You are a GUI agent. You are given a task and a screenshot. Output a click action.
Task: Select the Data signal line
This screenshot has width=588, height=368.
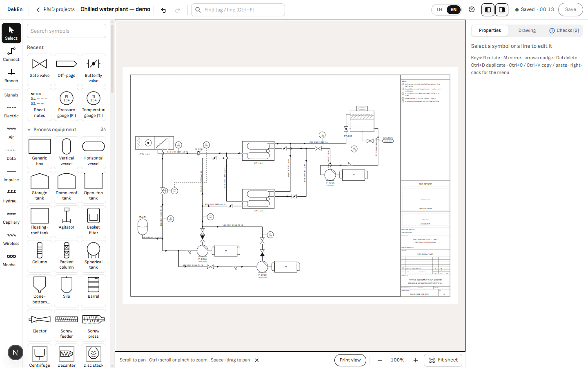tap(11, 153)
